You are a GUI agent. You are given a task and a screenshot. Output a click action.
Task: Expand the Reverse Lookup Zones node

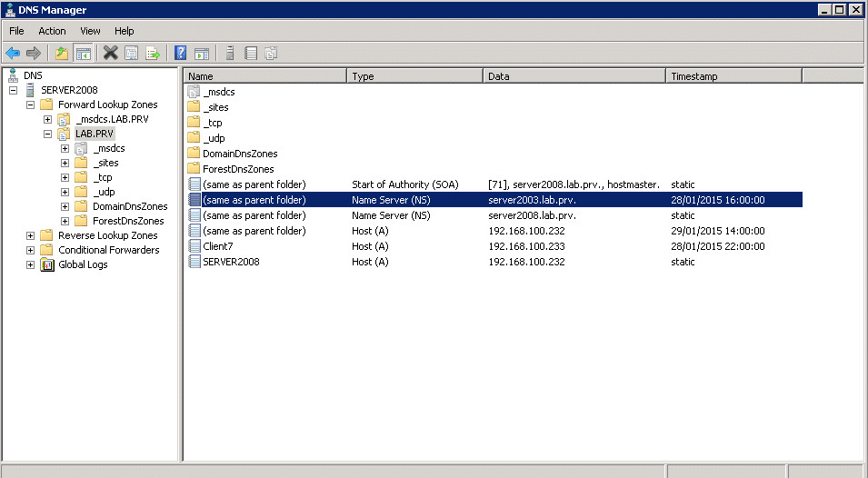pyautogui.click(x=30, y=235)
